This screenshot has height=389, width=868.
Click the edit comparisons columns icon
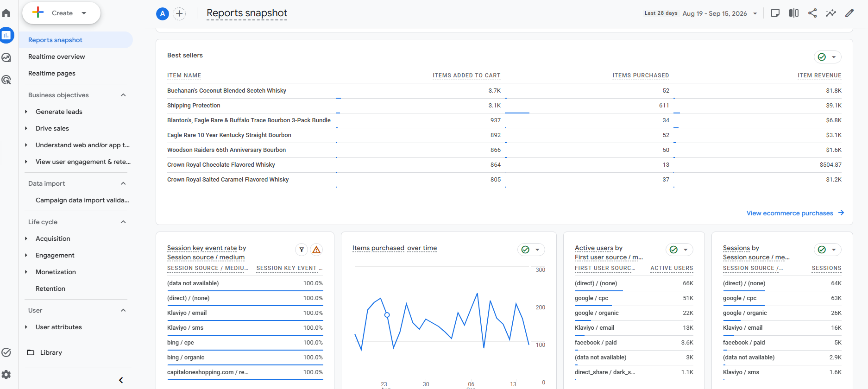pos(794,13)
